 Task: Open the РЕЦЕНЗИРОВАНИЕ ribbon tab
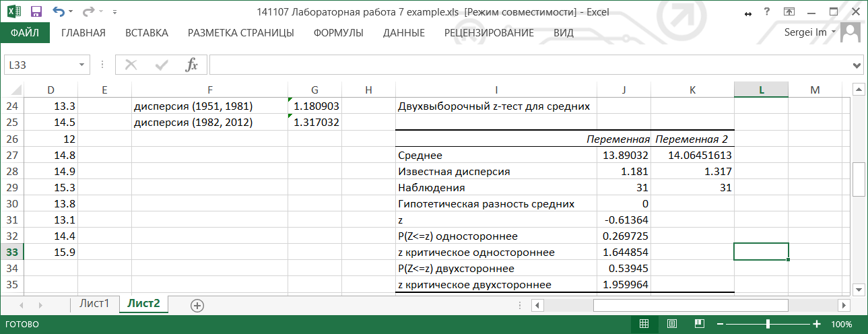(x=489, y=32)
